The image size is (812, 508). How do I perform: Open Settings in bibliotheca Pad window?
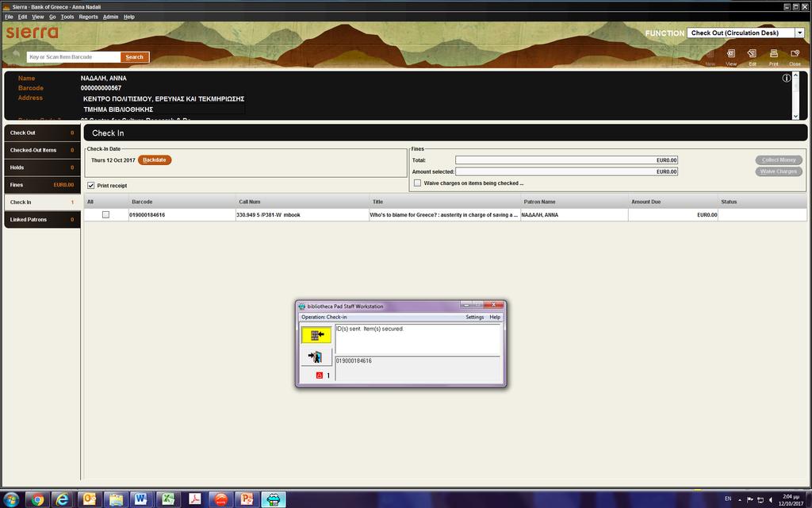474,317
